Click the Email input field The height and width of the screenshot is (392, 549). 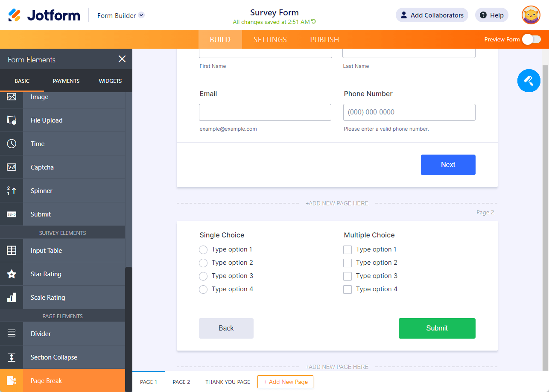click(x=265, y=112)
